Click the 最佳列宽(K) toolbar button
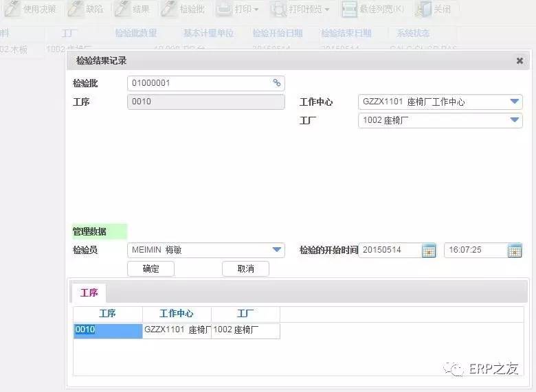Image resolution: width=536 pixels, height=392 pixels. pyautogui.click(x=372, y=10)
